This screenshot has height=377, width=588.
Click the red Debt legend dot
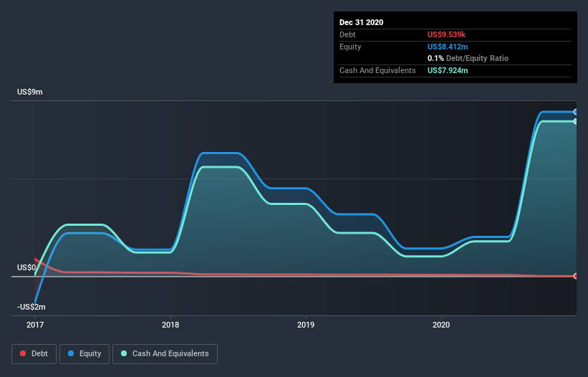pos(23,353)
